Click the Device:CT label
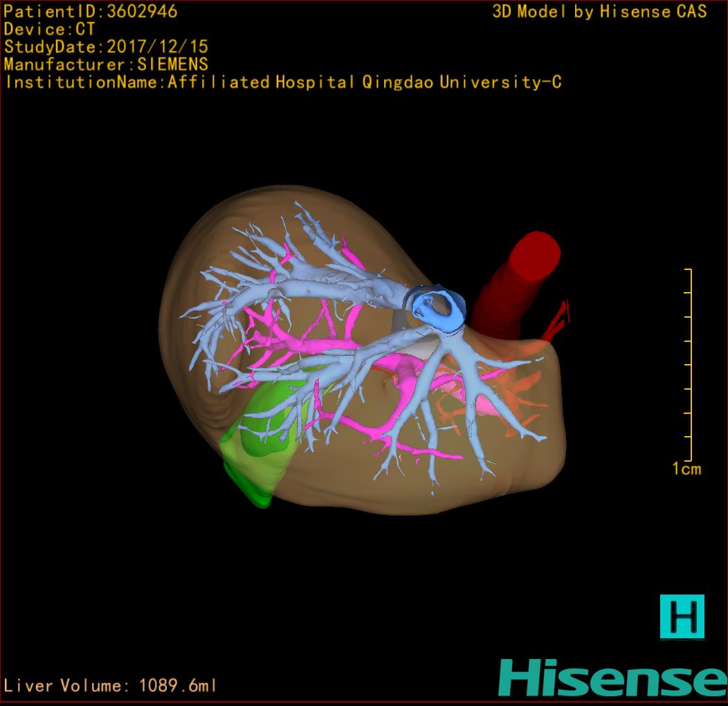728x706 pixels. [49, 29]
